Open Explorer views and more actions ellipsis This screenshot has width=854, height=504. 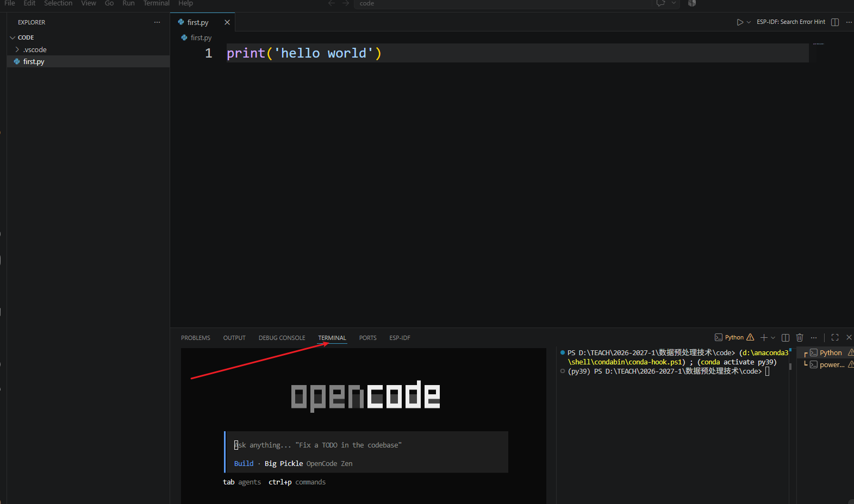pyautogui.click(x=157, y=22)
